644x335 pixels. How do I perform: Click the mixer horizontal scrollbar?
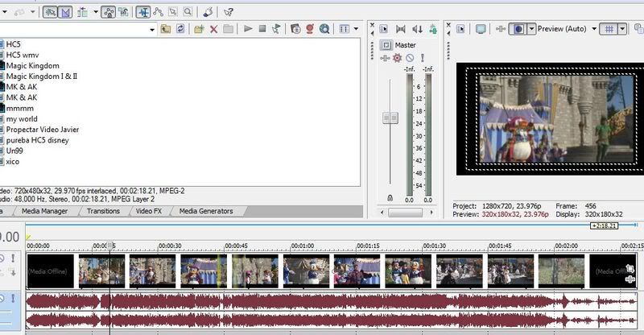[x=406, y=213]
